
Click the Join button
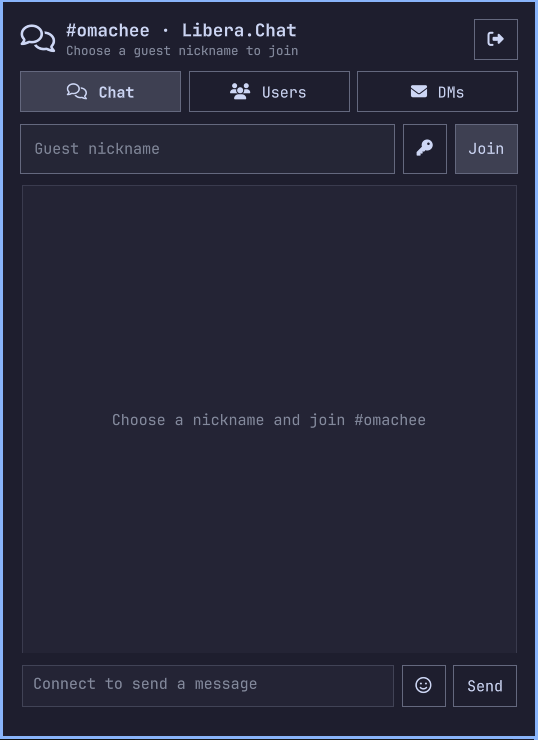pyautogui.click(x=486, y=149)
